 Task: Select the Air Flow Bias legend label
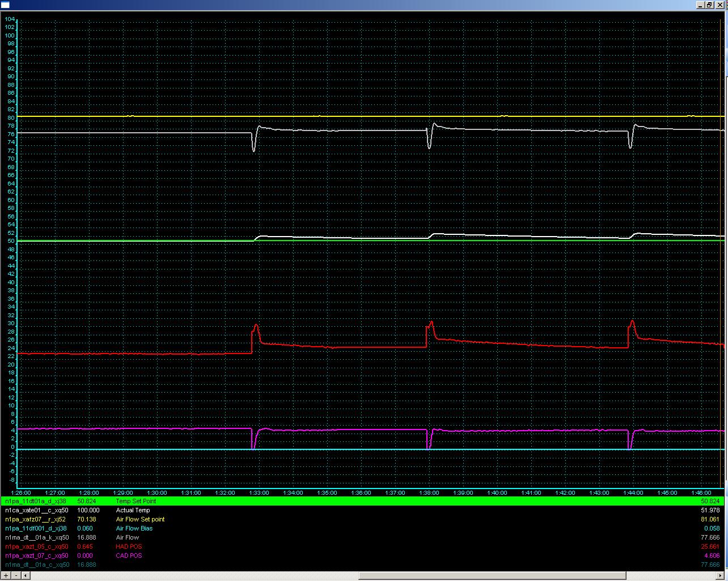134,528
